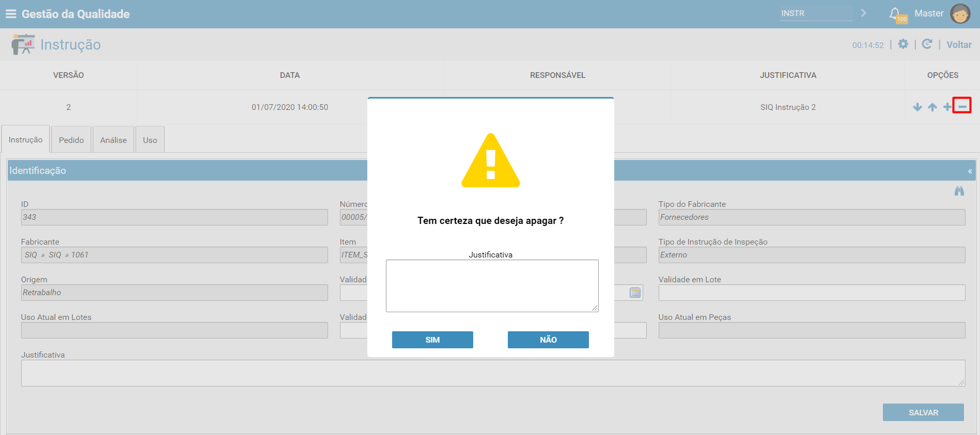Confirm deletion with the SIM button
The height and width of the screenshot is (435, 980).
432,340
